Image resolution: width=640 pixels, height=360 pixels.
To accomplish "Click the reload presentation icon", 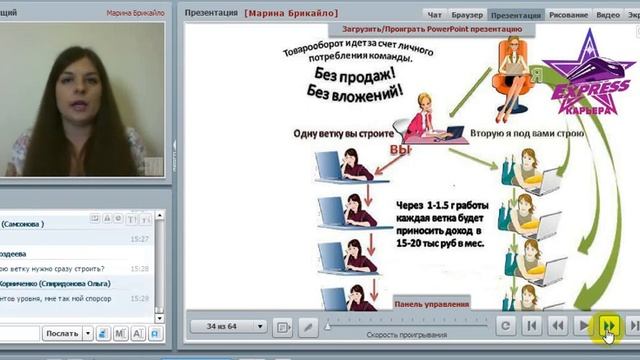I will coord(506,325).
